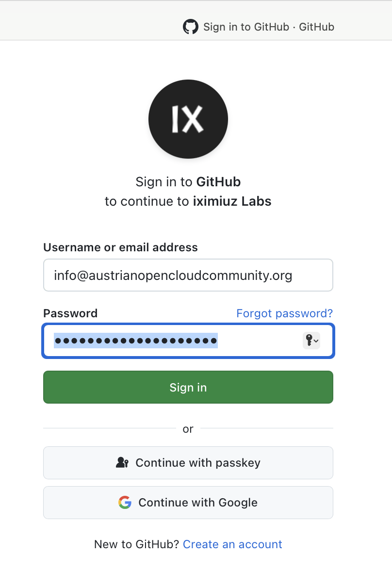Image resolution: width=392 pixels, height=587 pixels.
Task: Click the "Username or email address" label
Action: click(120, 247)
